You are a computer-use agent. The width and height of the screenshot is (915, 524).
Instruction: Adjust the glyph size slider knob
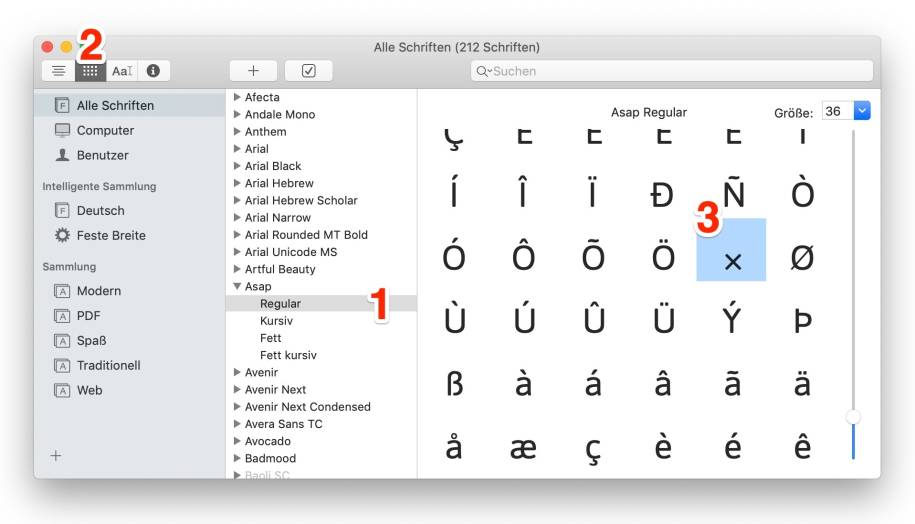tap(853, 417)
